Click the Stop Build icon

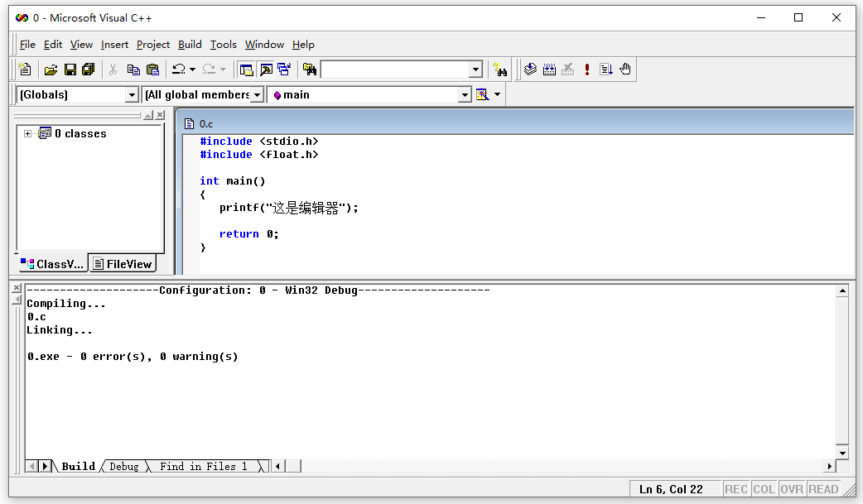[x=568, y=70]
